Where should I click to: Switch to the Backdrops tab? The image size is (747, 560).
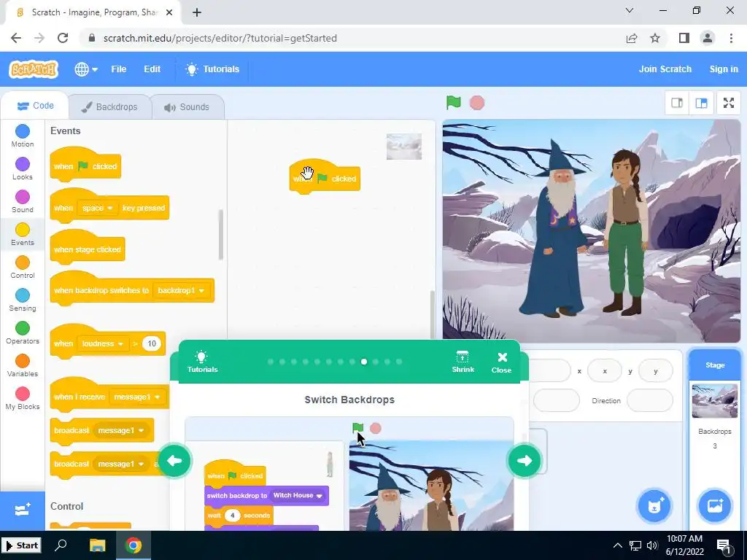click(109, 107)
